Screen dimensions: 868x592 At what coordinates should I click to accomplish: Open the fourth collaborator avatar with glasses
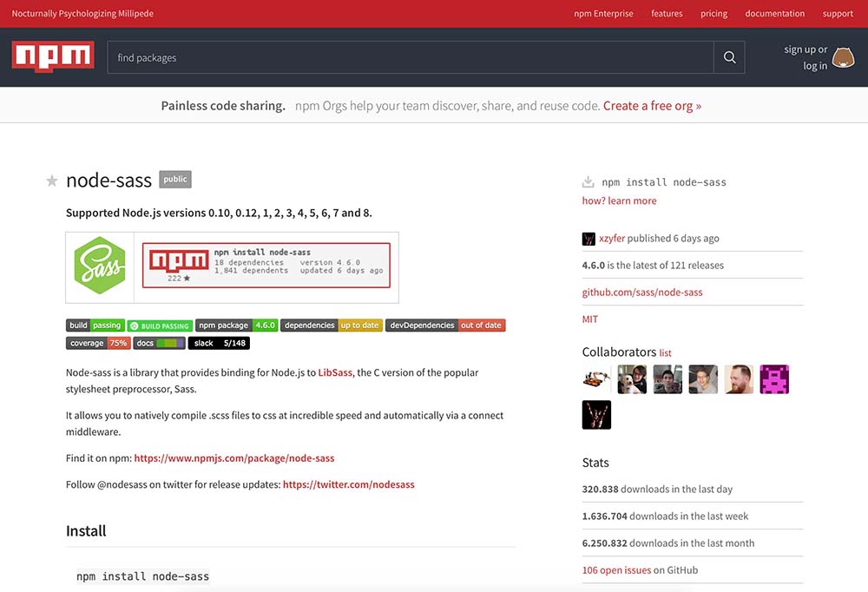coord(703,379)
